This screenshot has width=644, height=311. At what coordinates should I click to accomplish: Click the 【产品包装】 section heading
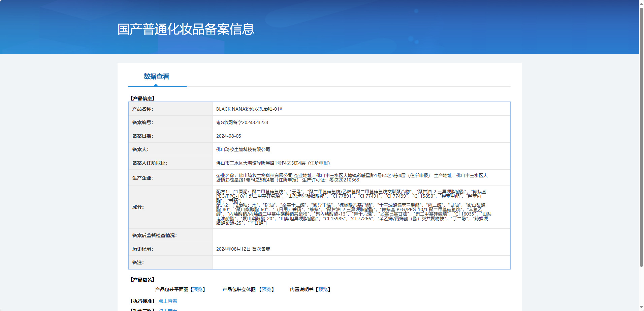142,280
